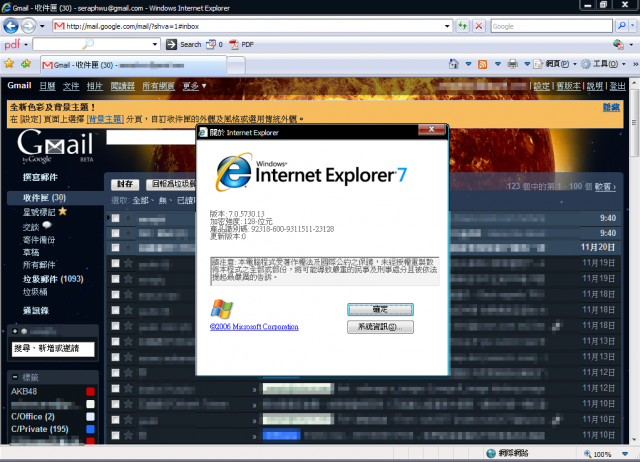The height and width of the screenshot is (462, 640).
Task: Open the Gmail 日曆 calendar link
Action: coord(47,86)
